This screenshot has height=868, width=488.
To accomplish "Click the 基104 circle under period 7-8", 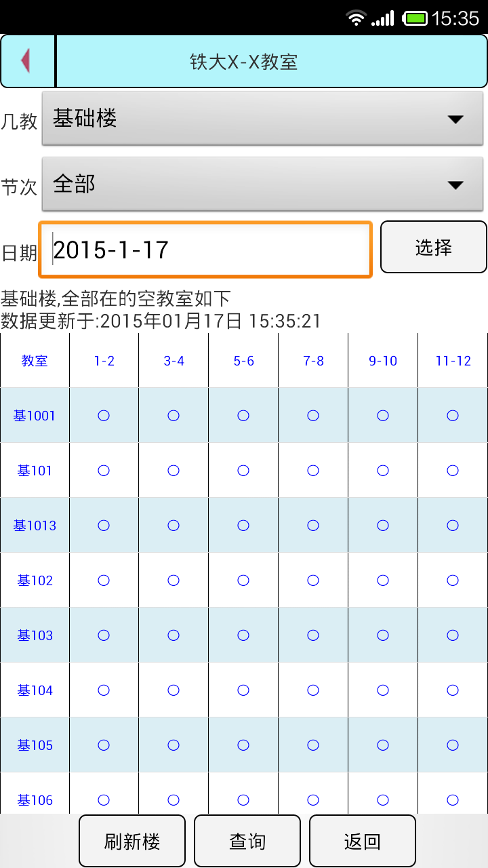I will (x=313, y=690).
